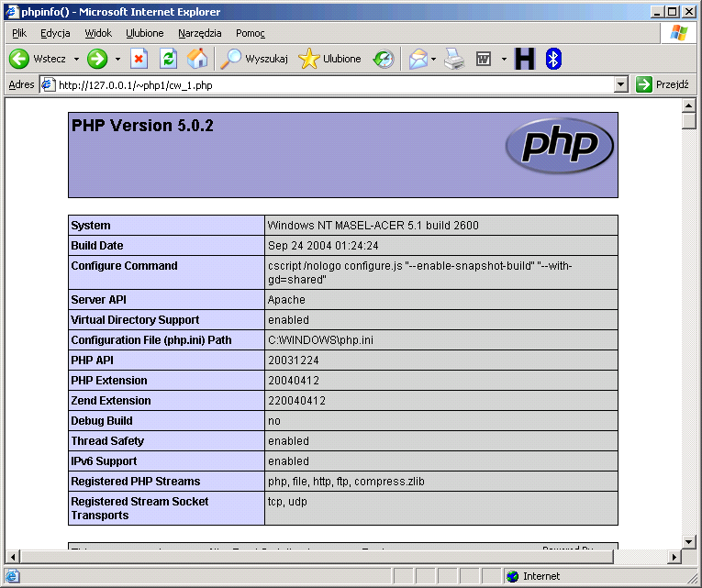Screen dimensions: 702x588
Task: Click into the address URL field
Action: pyautogui.click(x=333, y=84)
